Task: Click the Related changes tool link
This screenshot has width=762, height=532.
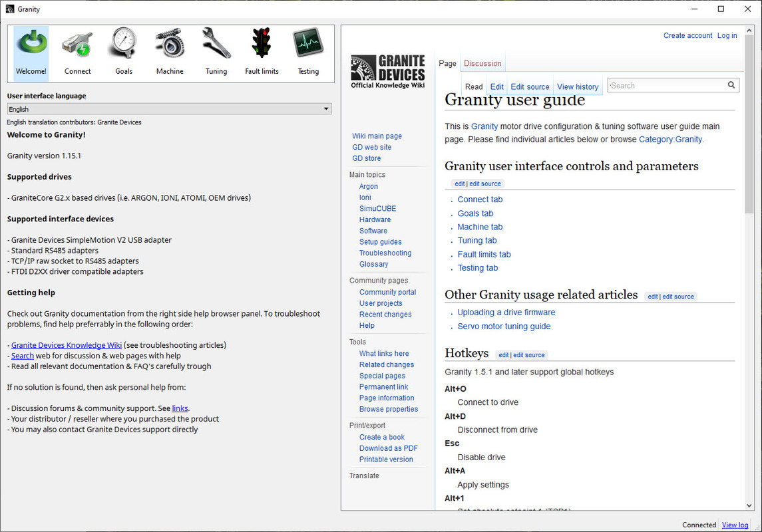Action: [x=387, y=364]
